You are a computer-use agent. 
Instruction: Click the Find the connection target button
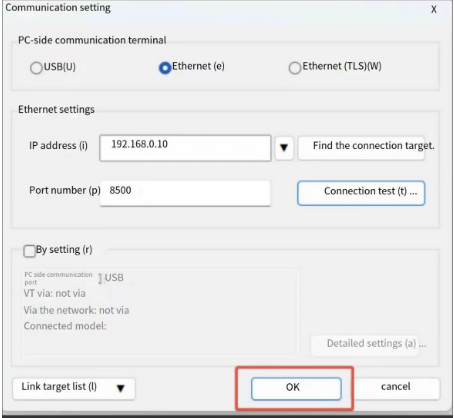coord(361,148)
